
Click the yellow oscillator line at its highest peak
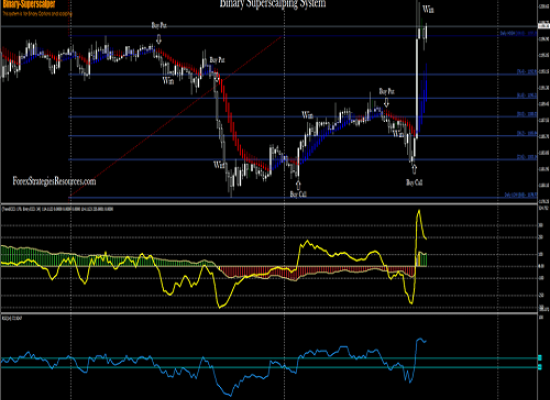pyautogui.click(x=418, y=211)
